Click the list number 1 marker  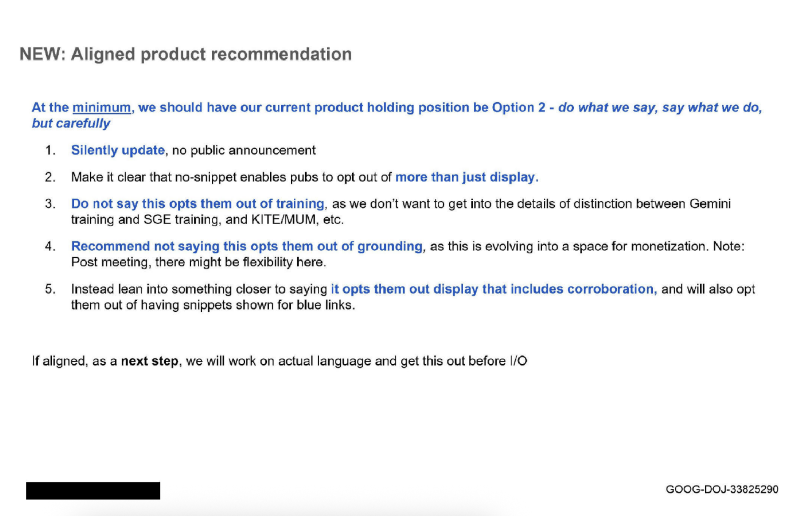[x=50, y=150]
